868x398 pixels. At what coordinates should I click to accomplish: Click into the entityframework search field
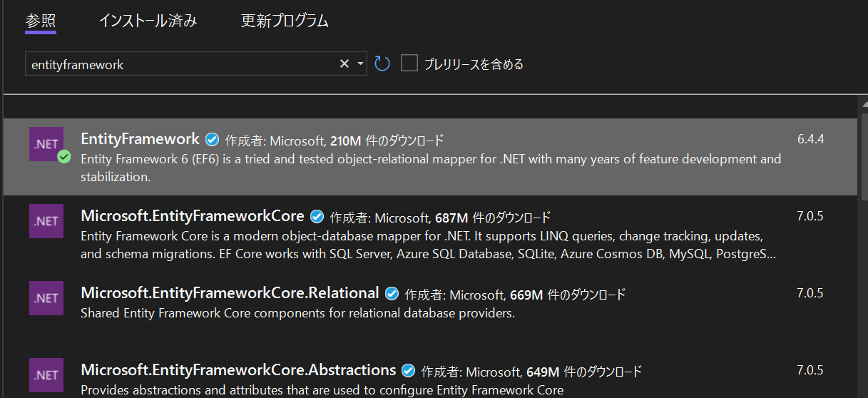pyautogui.click(x=178, y=64)
